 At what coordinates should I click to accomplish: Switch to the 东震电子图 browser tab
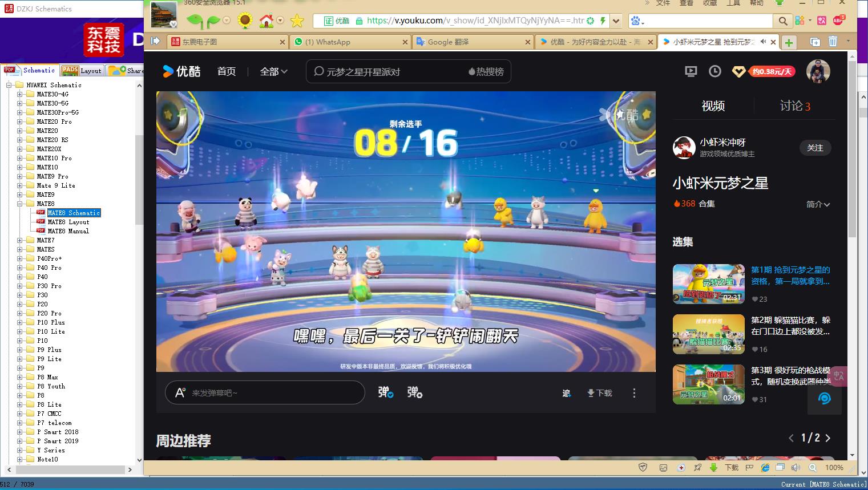[228, 42]
